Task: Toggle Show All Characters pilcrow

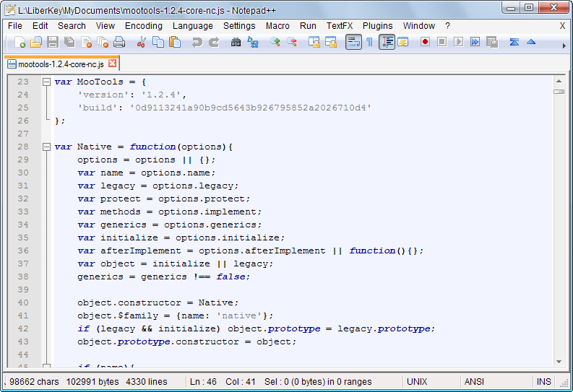Action: pos(370,43)
